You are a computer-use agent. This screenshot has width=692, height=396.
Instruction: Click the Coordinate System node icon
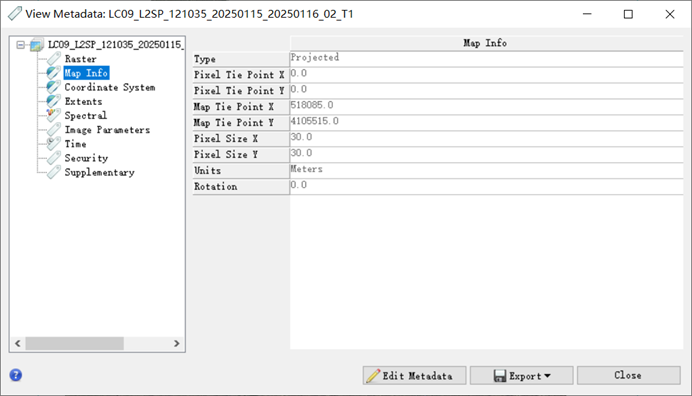pos(53,87)
